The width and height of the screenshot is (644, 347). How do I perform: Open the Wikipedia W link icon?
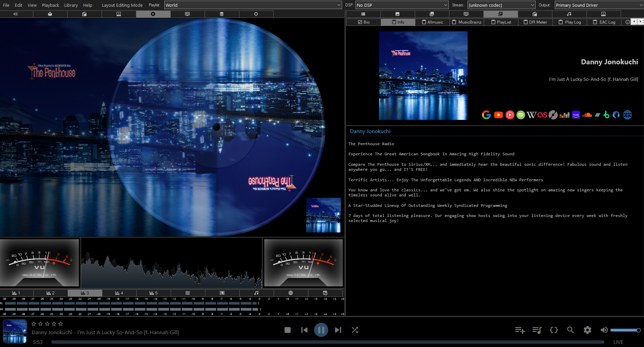click(x=532, y=115)
